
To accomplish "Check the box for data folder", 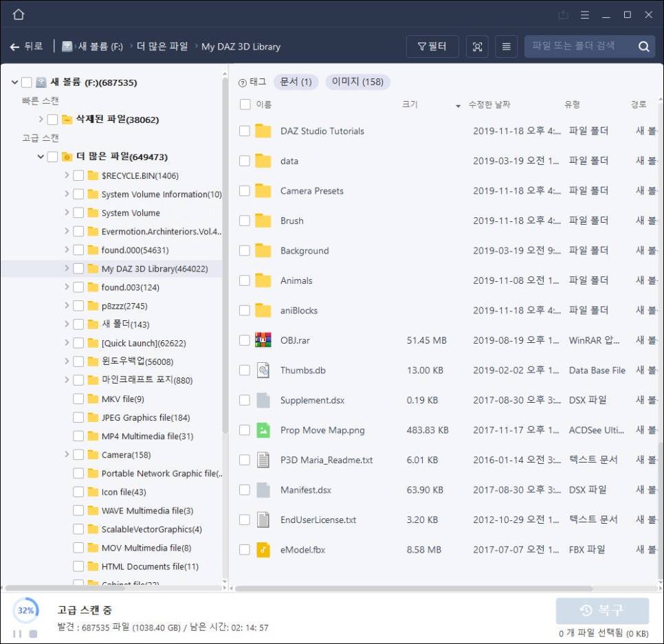I will [244, 161].
